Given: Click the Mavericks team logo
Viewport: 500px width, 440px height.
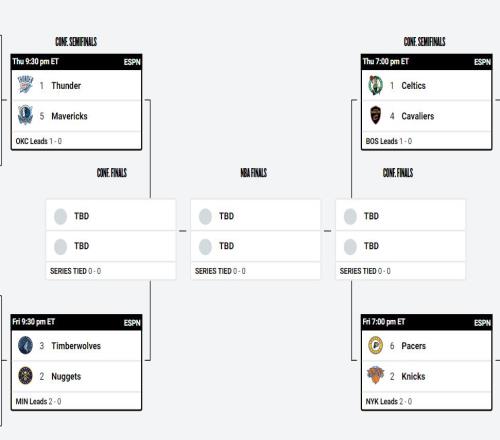Looking at the screenshot, I should click(x=25, y=115).
